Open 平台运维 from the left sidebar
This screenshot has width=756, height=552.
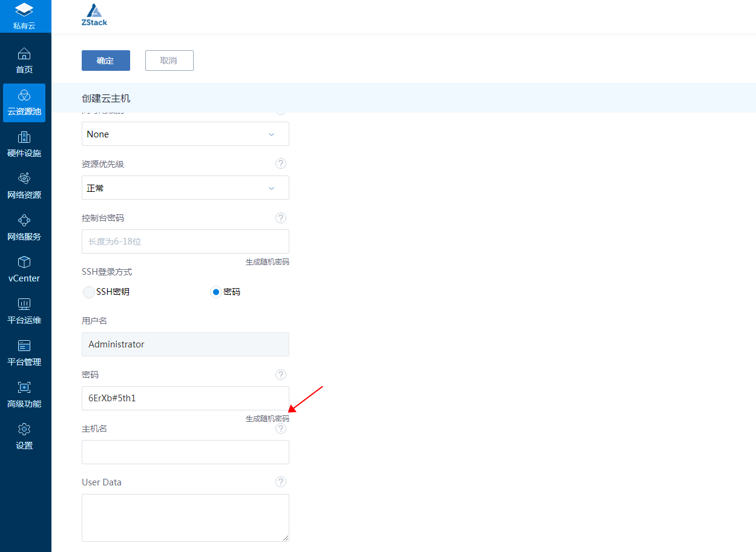24,310
